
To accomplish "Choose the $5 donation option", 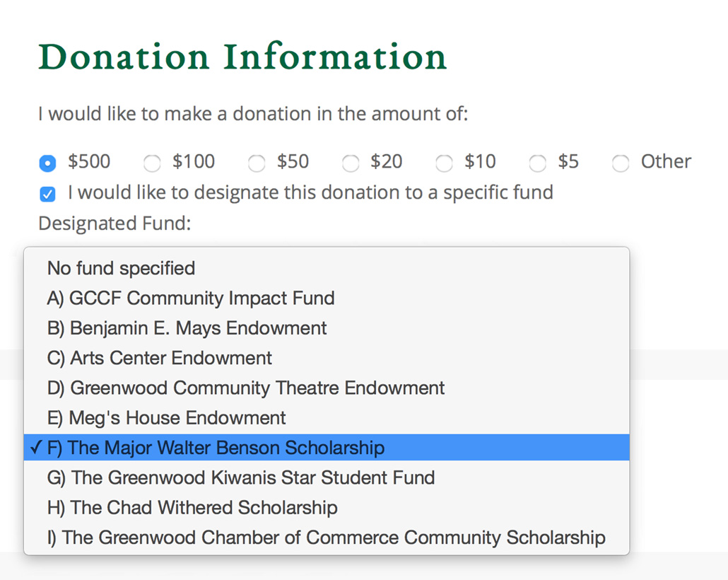I will click(537, 163).
